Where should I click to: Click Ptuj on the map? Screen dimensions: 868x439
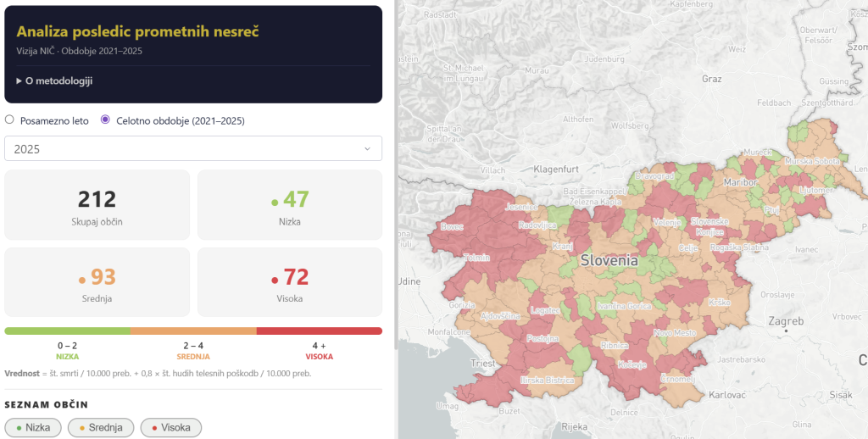point(771,210)
